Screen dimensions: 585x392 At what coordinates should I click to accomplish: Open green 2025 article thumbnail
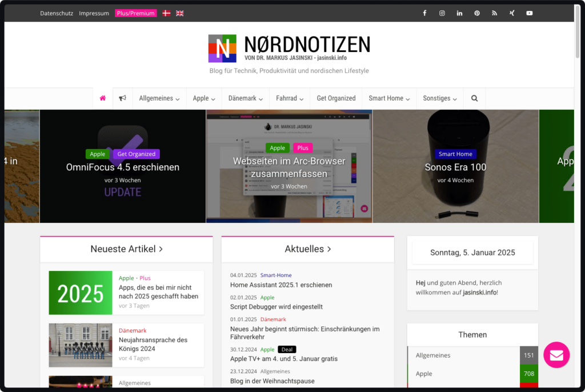point(80,293)
